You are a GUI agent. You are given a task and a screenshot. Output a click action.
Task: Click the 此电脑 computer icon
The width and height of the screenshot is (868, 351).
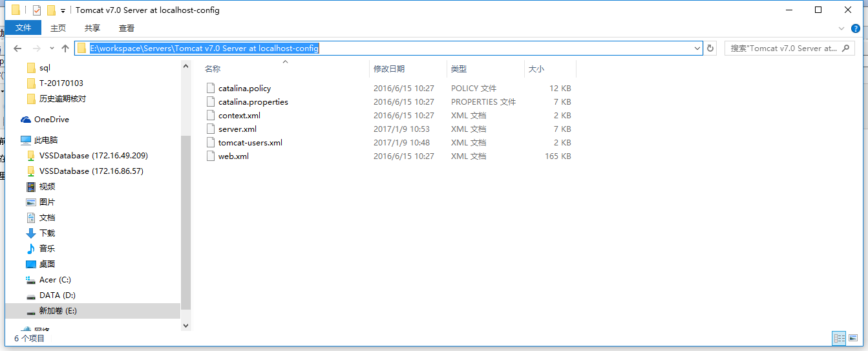click(26, 140)
